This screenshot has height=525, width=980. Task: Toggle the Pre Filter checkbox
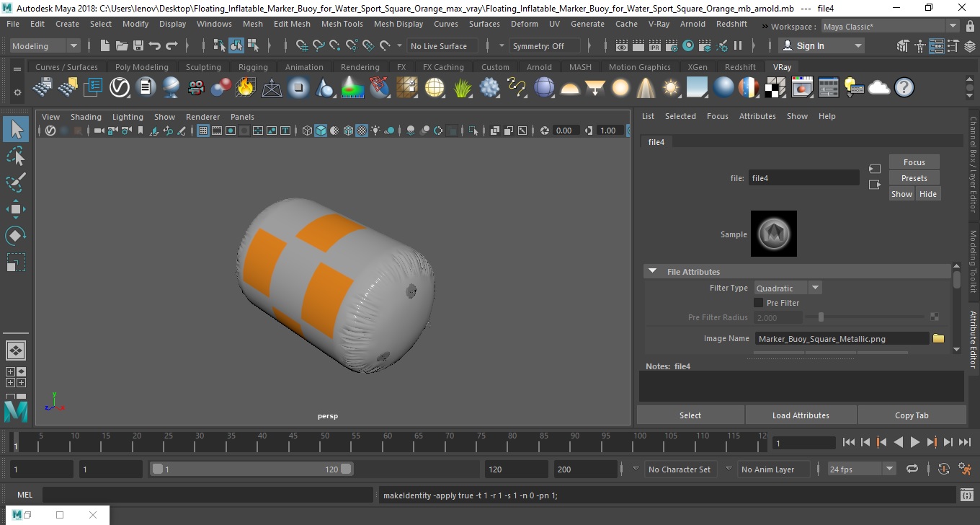[758, 303]
